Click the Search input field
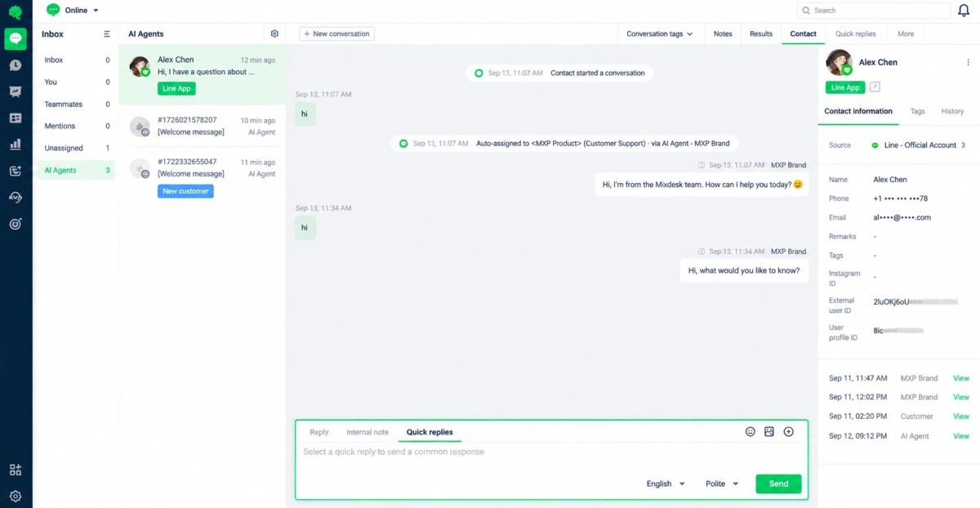 coord(874,11)
